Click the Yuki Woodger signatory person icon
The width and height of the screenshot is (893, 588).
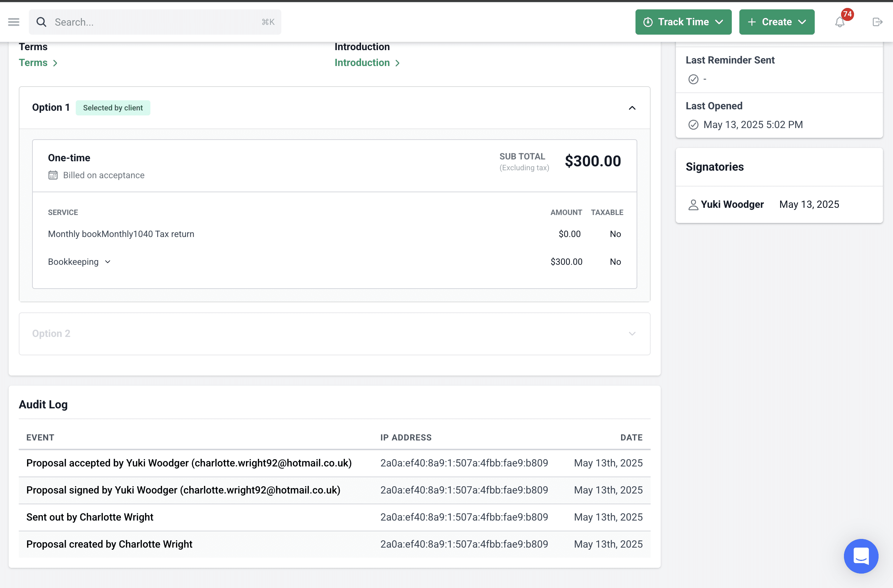point(693,205)
